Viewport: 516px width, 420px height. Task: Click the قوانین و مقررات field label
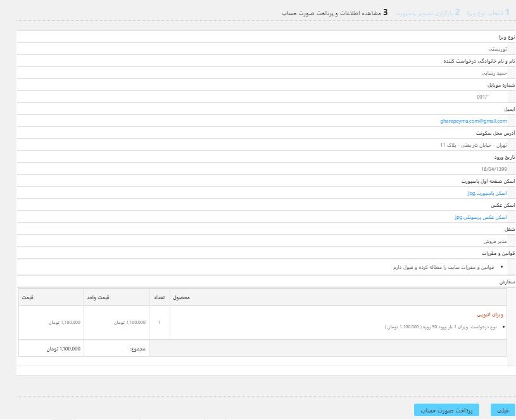[x=498, y=253]
